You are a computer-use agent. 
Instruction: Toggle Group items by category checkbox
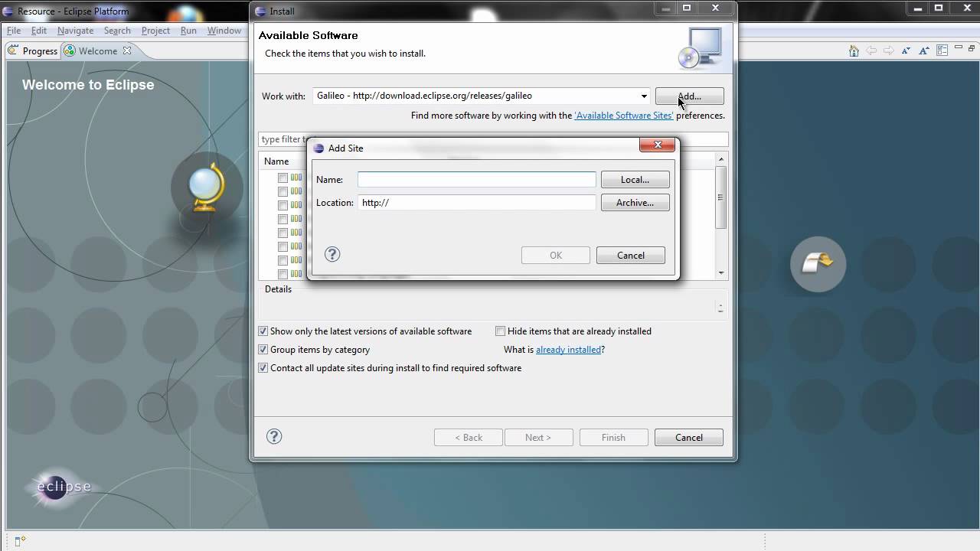click(263, 350)
